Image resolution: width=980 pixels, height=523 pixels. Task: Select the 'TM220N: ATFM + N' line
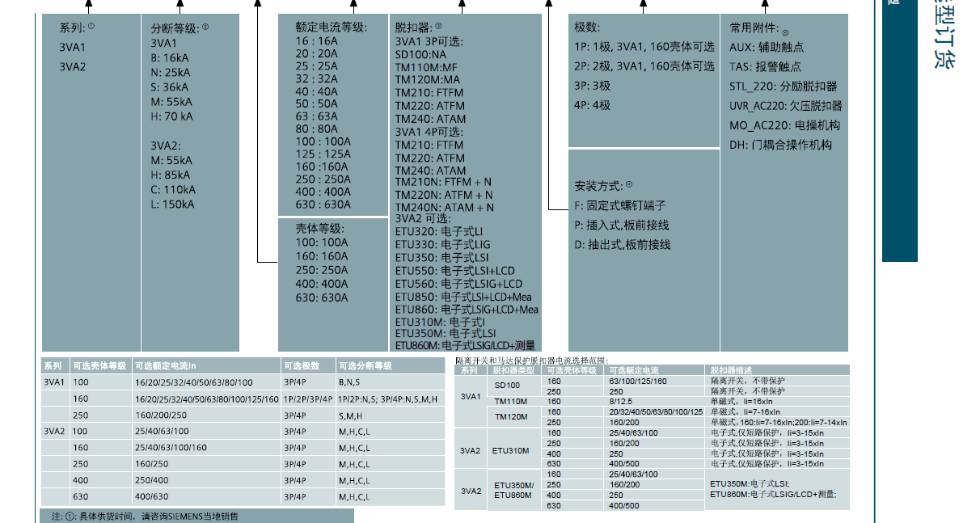pos(444,195)
